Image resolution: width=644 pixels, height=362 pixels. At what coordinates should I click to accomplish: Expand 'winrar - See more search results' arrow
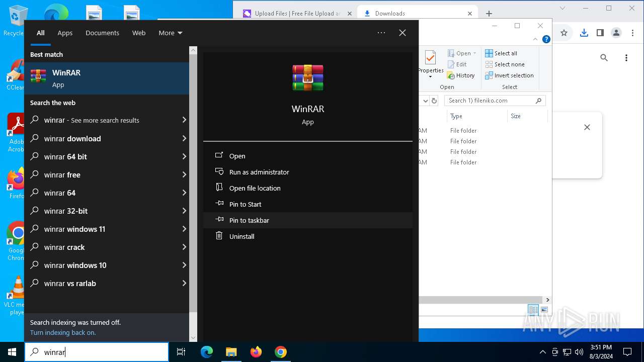(184, 120)
